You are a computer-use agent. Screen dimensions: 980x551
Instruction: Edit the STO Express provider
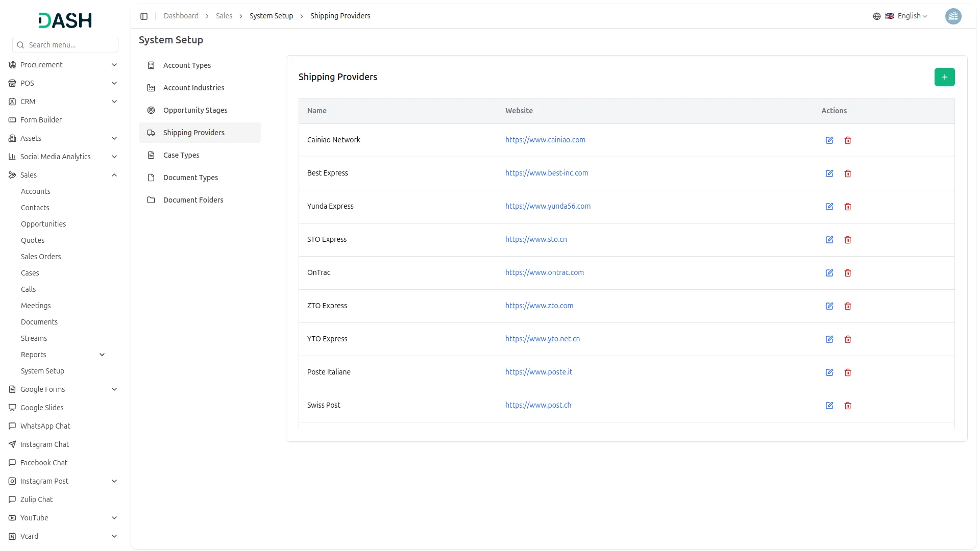tap(829, 240)
